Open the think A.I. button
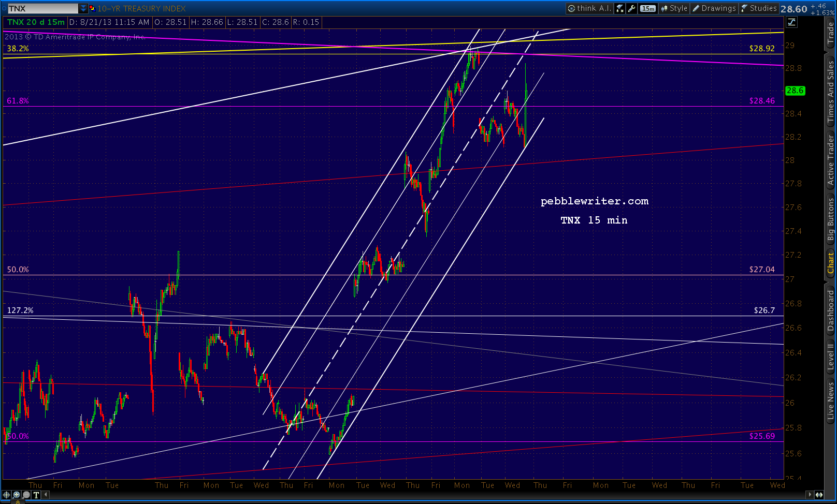This screenshot has height=504, width=837. click(x=589, y=8)
